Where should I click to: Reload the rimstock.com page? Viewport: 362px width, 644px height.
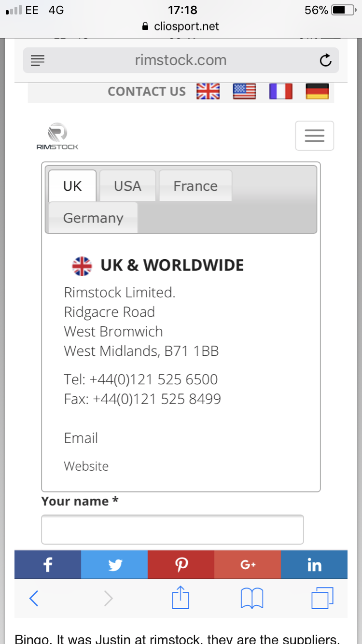pos(326,60)
